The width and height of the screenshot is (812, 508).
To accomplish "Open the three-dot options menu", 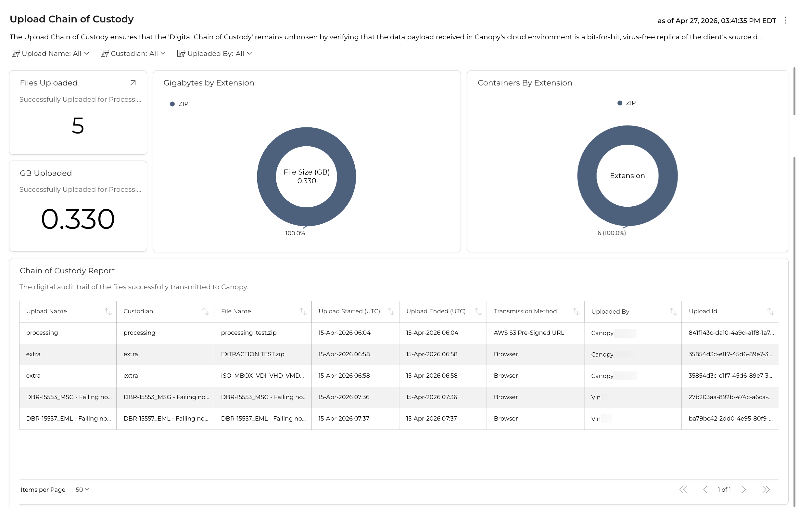I will pyautogui.click(x=785, y=20).
